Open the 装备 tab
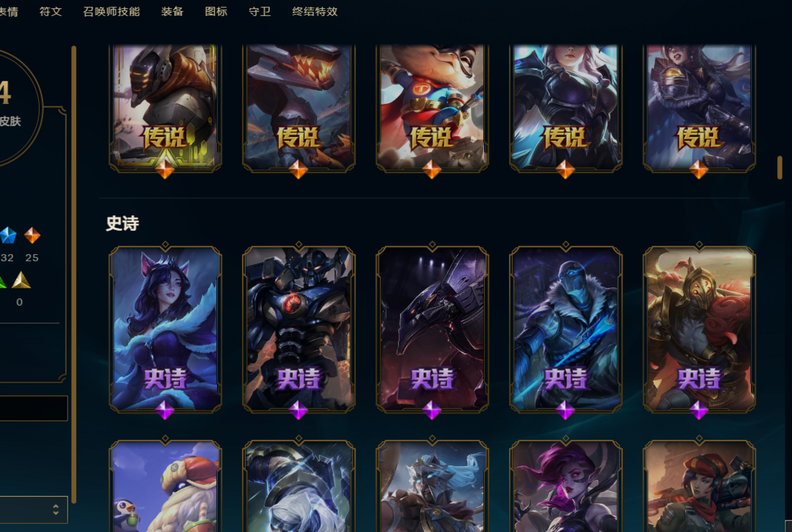This screenshot has height=532, width=792. (x=172, y=11)
